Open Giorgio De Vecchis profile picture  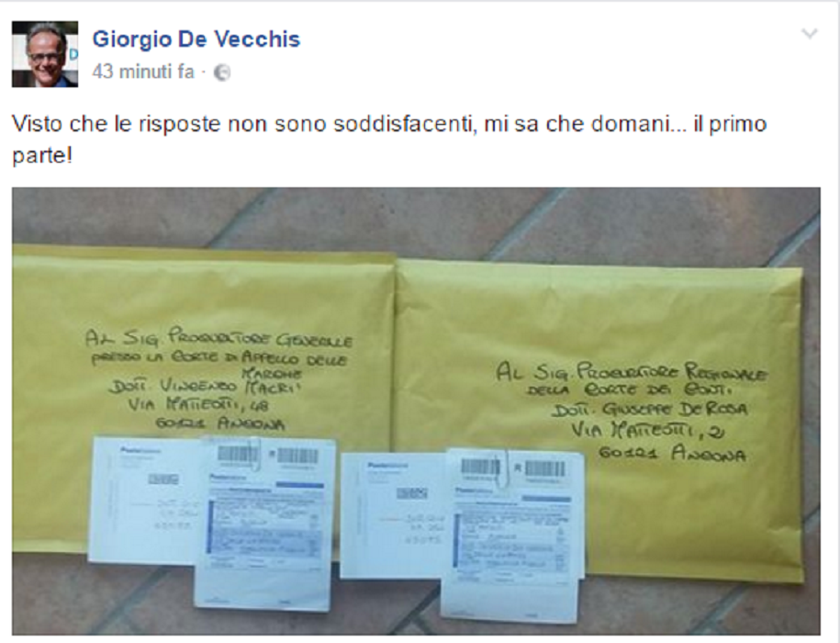click(x=45, y=54)
